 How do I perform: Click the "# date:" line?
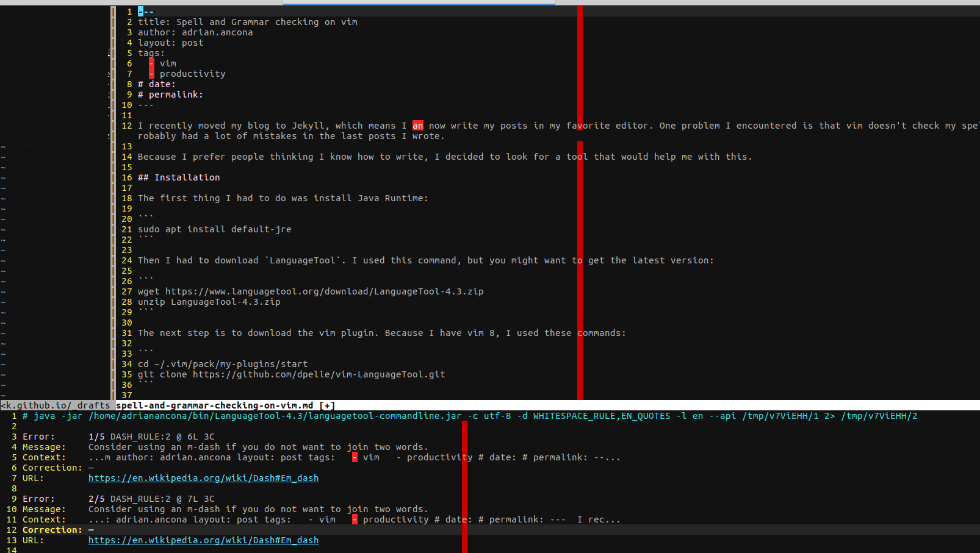click(x=157, y=84)
